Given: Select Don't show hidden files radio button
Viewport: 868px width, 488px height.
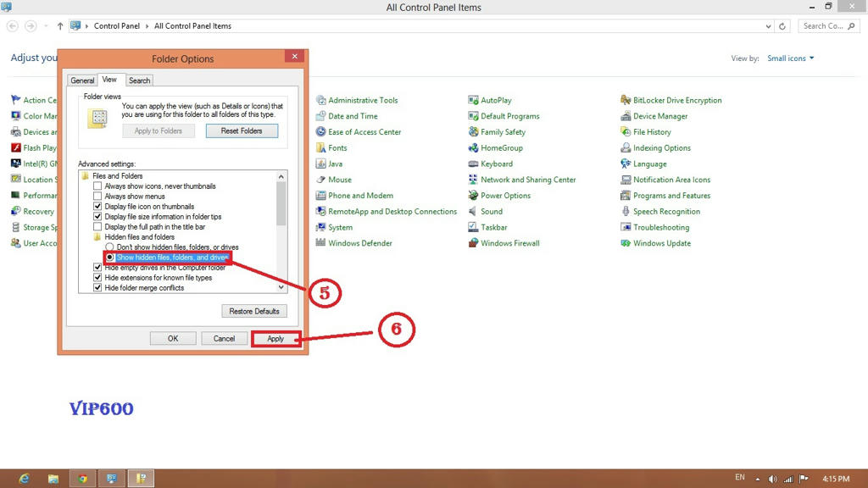Looking at the screenshot, I should point(109,247).
